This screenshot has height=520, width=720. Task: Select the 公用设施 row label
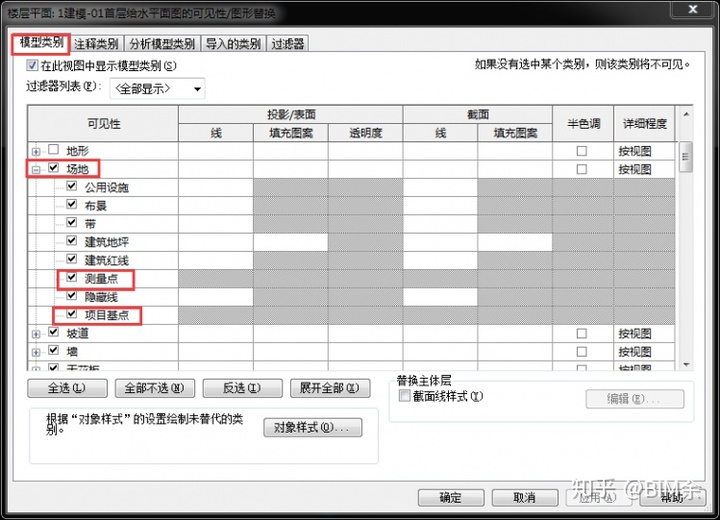click(107, 187)
